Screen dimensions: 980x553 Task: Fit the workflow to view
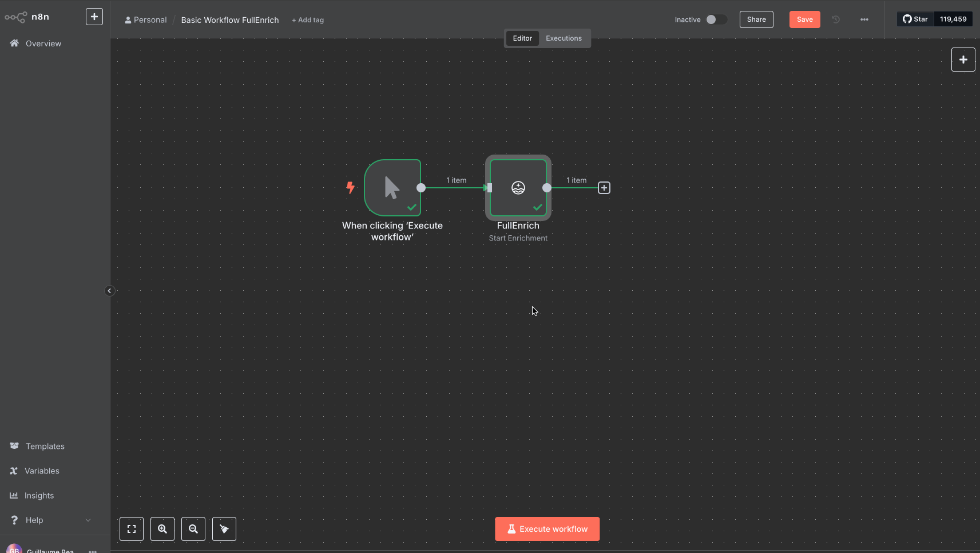[132, 529]
